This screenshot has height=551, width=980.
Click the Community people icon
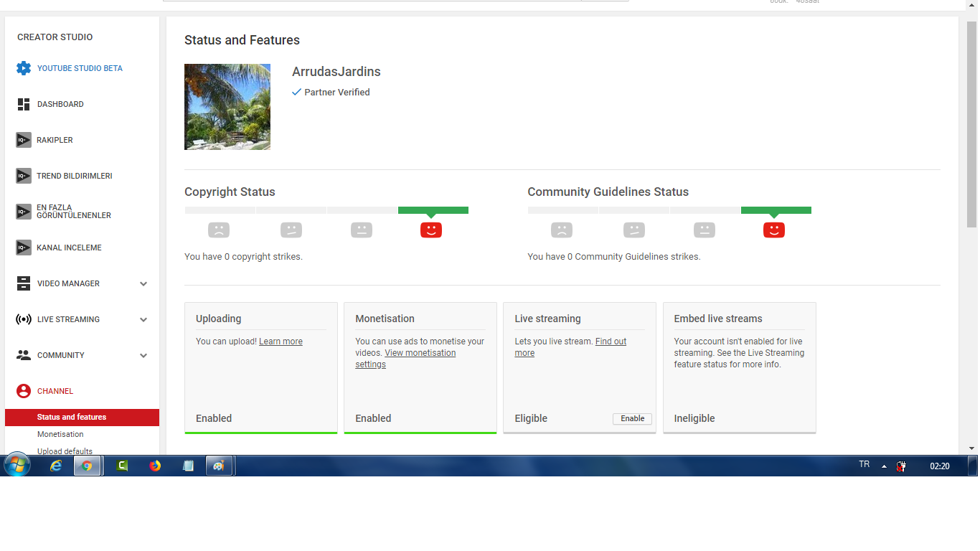(x=24, y=355)
